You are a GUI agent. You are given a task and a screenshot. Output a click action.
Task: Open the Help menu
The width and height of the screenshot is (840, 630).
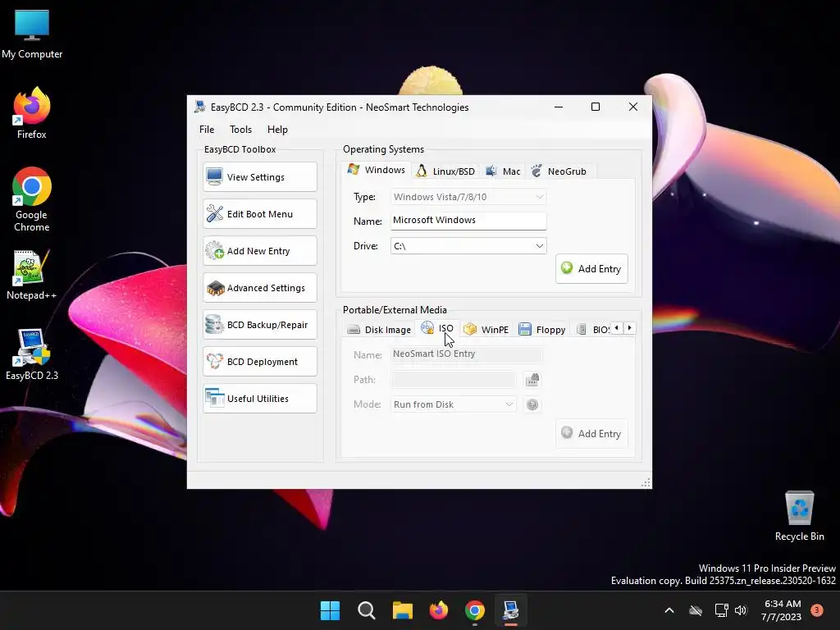click(x=277, y=129)
